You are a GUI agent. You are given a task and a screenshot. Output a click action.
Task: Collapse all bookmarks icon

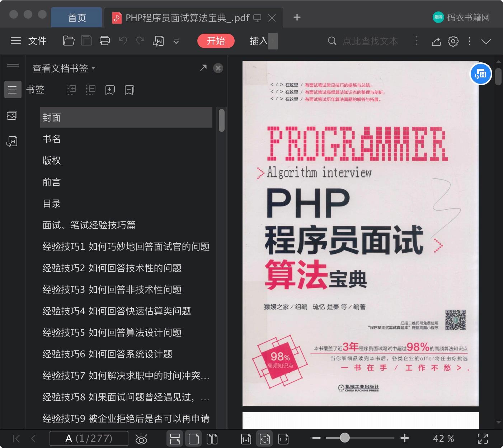[x=90, y=90]
